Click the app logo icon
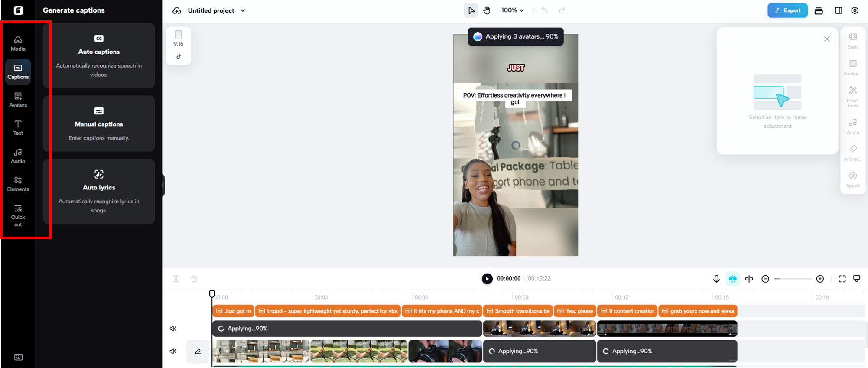This screenshot has width=868, height=368. point(18,10)
